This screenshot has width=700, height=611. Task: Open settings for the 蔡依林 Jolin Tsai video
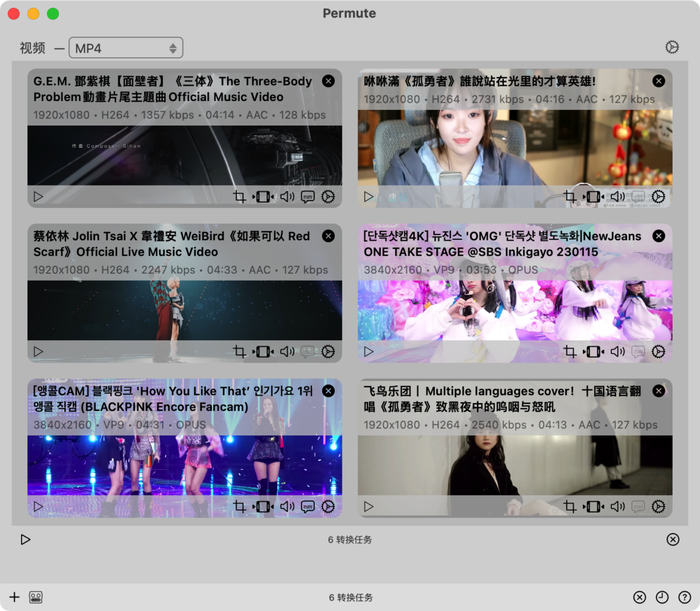pyautogui.click(x=328, y=351)
